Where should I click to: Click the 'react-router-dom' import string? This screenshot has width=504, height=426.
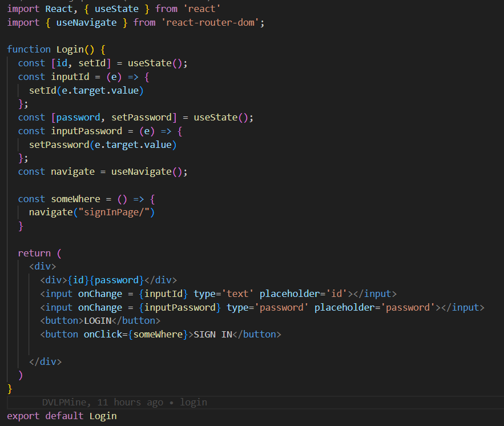point(210,22)
